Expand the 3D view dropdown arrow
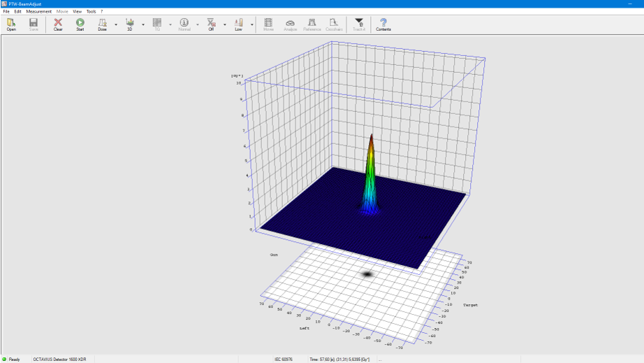The height and width of the screenshot is (363, 644). pos(143,24)
